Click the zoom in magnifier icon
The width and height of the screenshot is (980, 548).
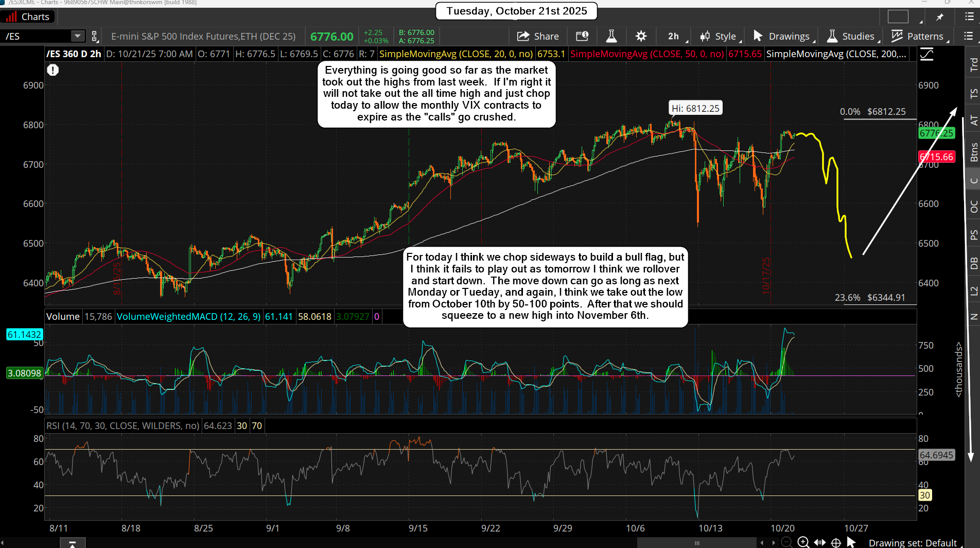point(803,542)
